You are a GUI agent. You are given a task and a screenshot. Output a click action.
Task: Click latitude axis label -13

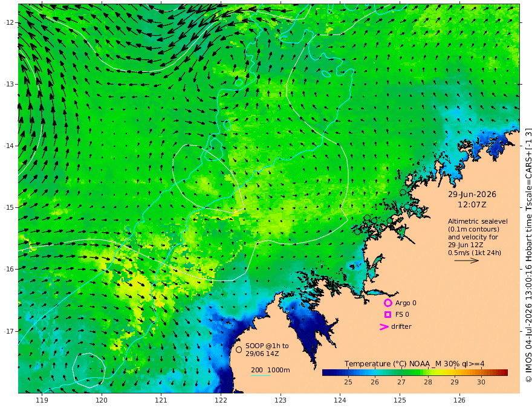pyautogui.click(x=9, y=84)
